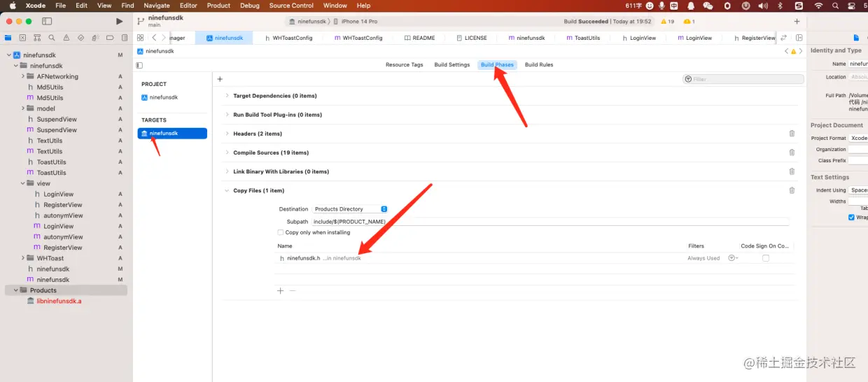Screen dimensions: 868x382
Task: Open the ToastUtils editor tab
Action: pyautogui.click(x=583, y=38)
